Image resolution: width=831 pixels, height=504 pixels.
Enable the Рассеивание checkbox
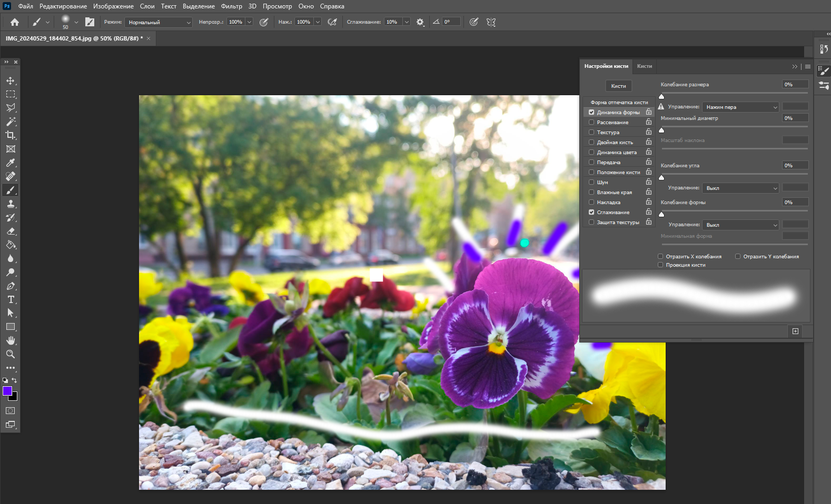tap(591, 123)
